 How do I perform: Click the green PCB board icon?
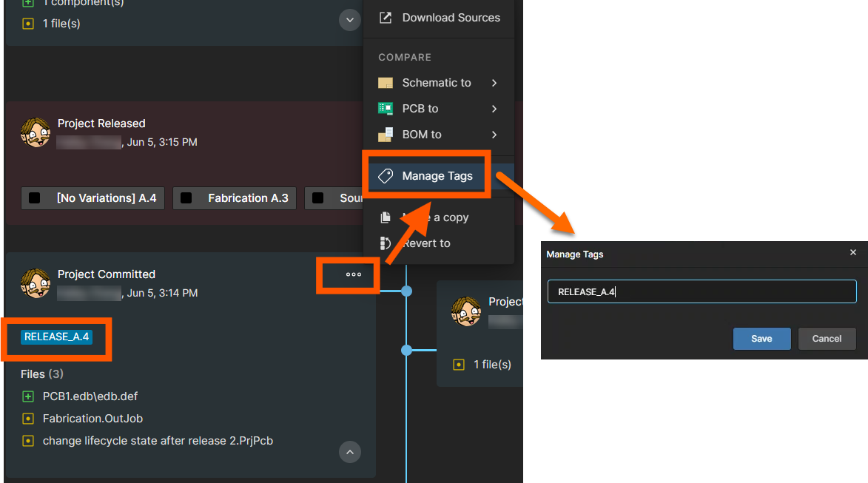386,109
